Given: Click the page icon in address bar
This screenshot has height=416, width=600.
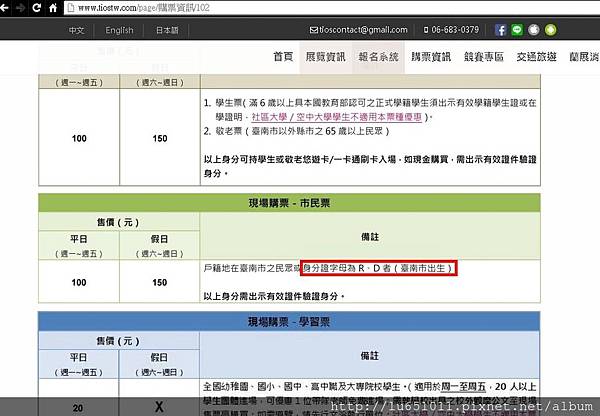Looking at the screenshot, I should click(x=71, y=8).
